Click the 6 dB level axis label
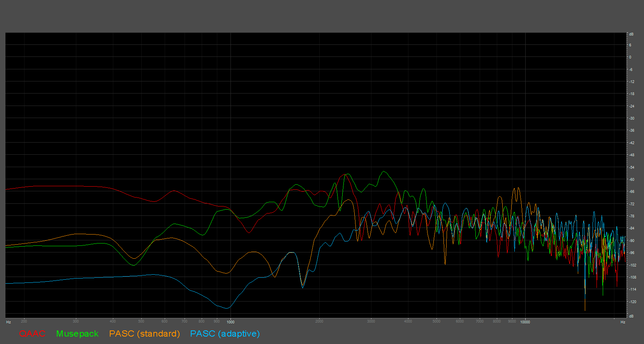 (x=630, y=45)
